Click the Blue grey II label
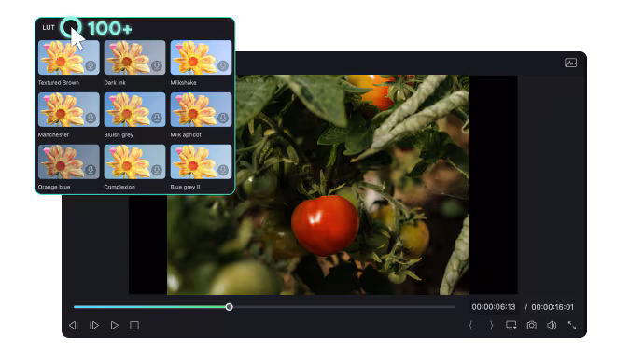644x364 pixels. coord(185,187)
